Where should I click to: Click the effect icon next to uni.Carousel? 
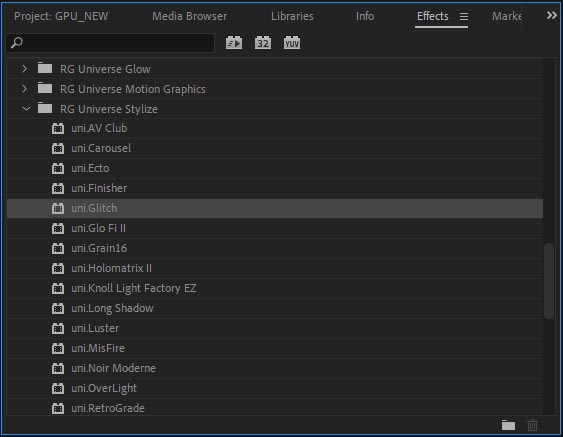pyautogui.click(x=58, y=148)
